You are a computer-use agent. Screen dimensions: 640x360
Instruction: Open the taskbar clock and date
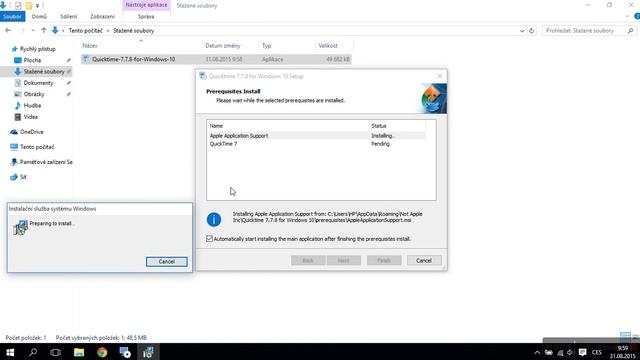click(622, 352)
